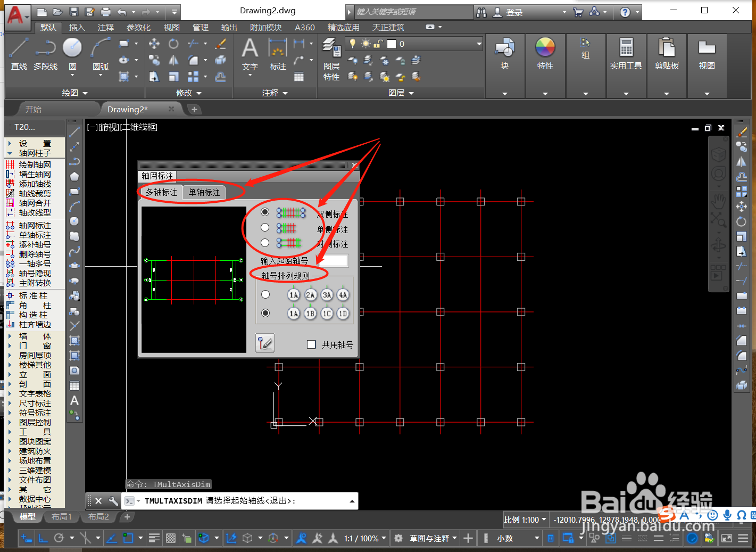Image resolution: width=756 pixels, height=552 pixels.
Task: Select the 单侧标注 radio button
Action: pyautogui.click(x=265, y=227)
